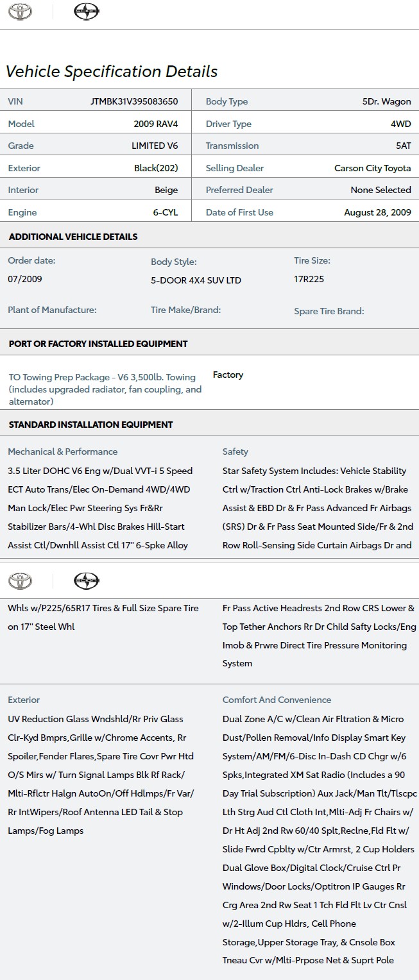Viewport: 419px width, 980px height.
Task: Click the Comfort And Convenience subheading
Action: [x=277, y=700]
